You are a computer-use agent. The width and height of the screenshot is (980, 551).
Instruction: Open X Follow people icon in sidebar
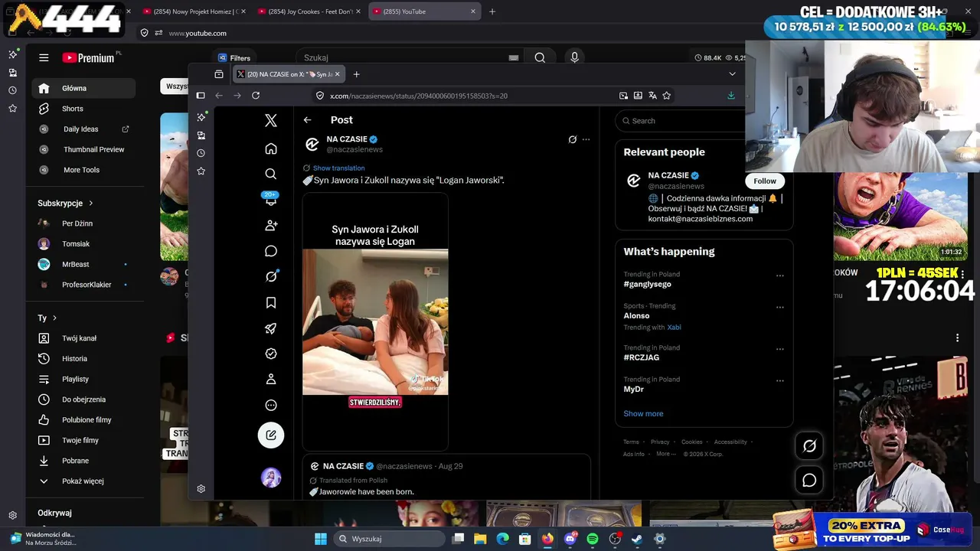271,226
